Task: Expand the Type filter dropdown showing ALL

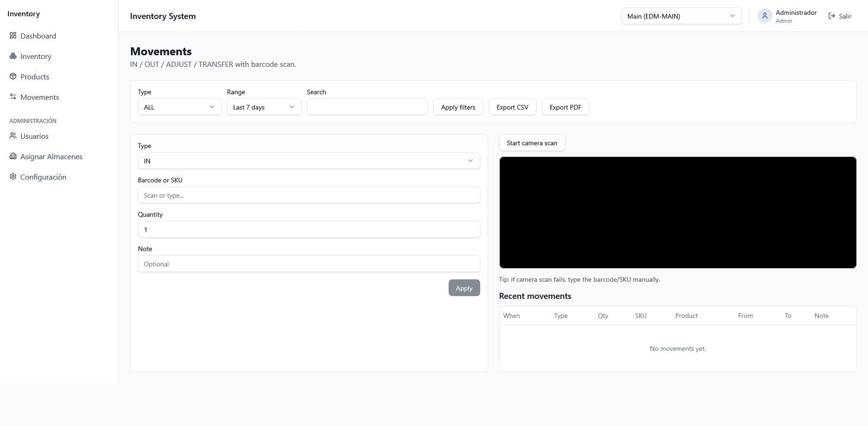Action: (x=179, y=107)
